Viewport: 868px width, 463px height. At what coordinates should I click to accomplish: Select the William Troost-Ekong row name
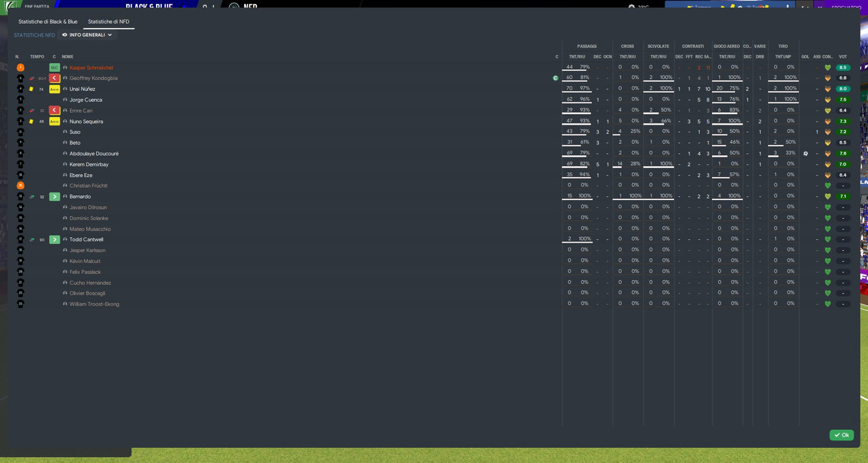(94, 304)
